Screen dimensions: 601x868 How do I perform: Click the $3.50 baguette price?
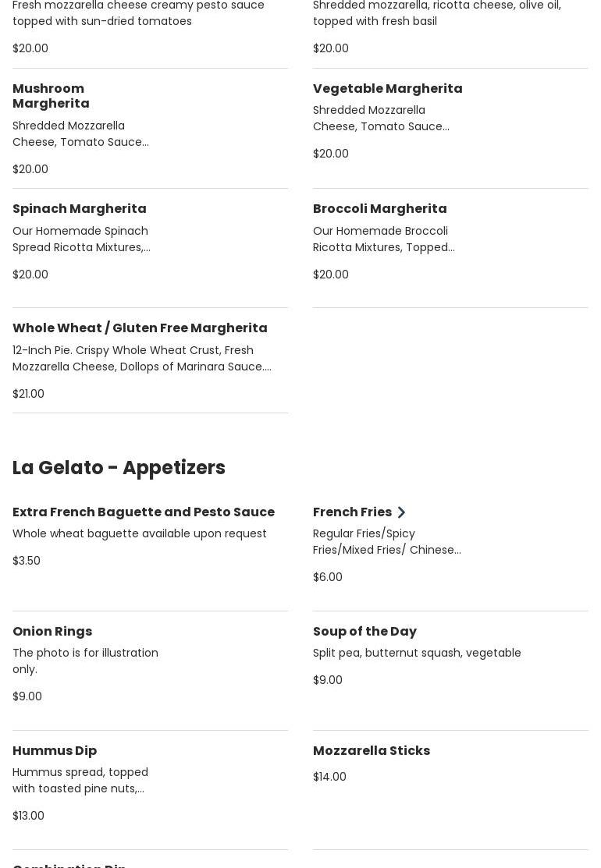[x=27, y=561]
